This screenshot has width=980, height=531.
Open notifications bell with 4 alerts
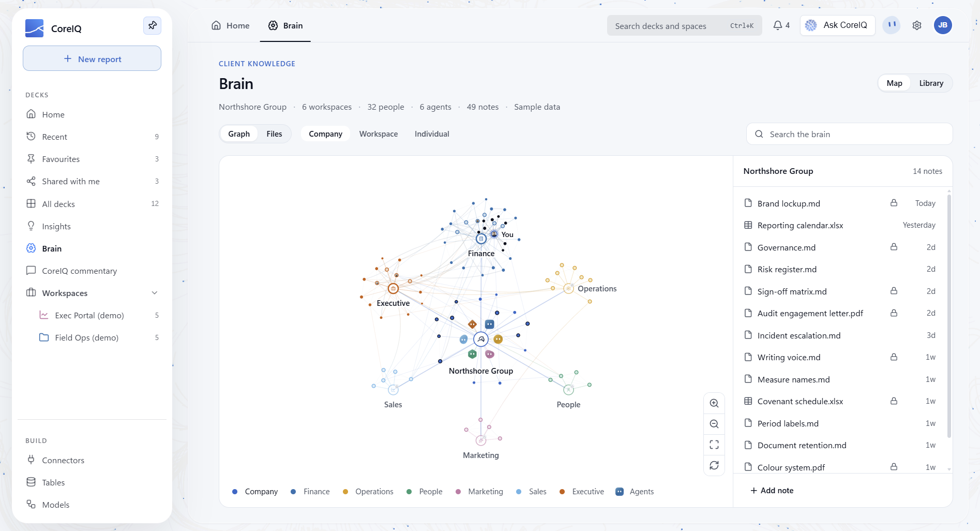click(x=781, y=25)
